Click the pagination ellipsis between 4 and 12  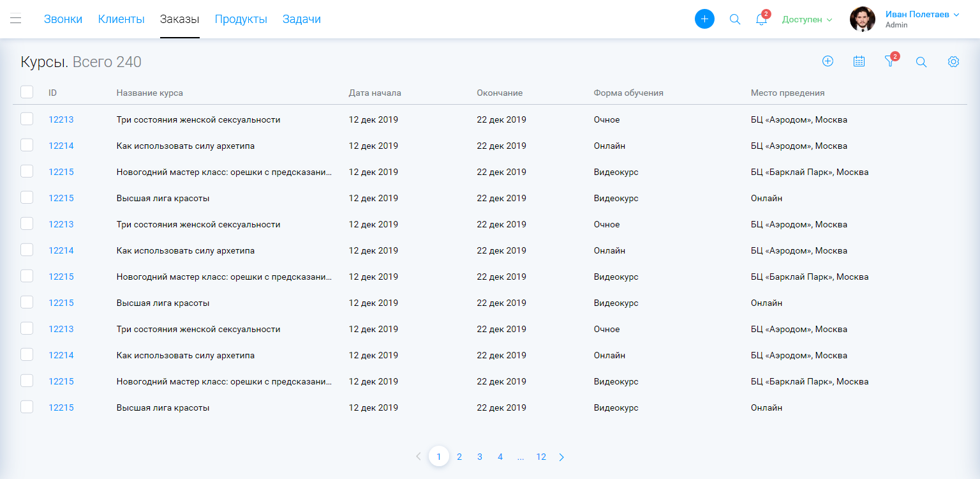point(521,457)
